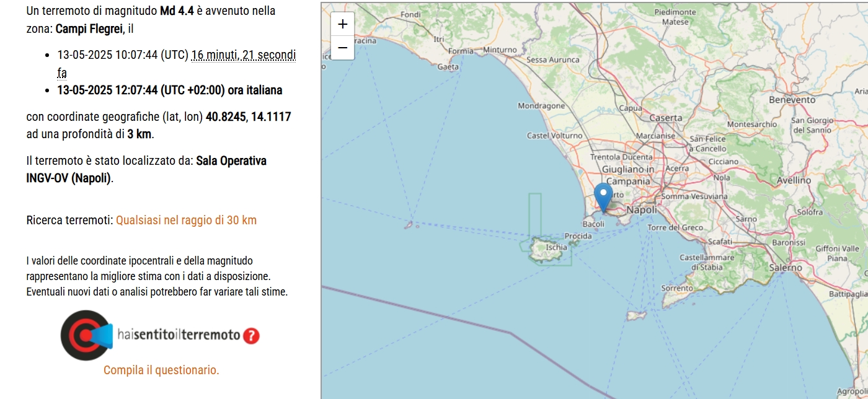Click the Benevento label on the map
The height and width of the screenshot is (399, 868).
pyautogui.click(x=792, y=100)
